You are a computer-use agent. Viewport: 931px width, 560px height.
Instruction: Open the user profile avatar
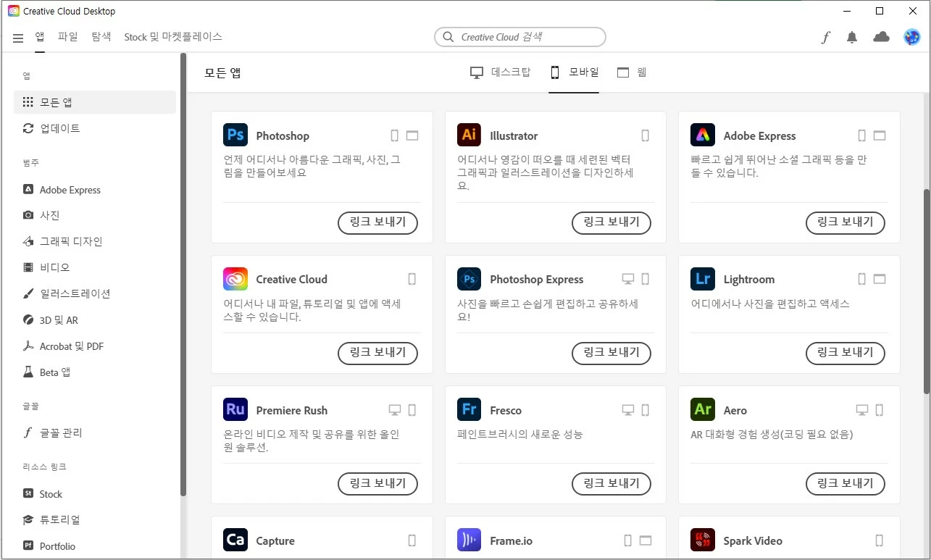[x=912, y=37]
